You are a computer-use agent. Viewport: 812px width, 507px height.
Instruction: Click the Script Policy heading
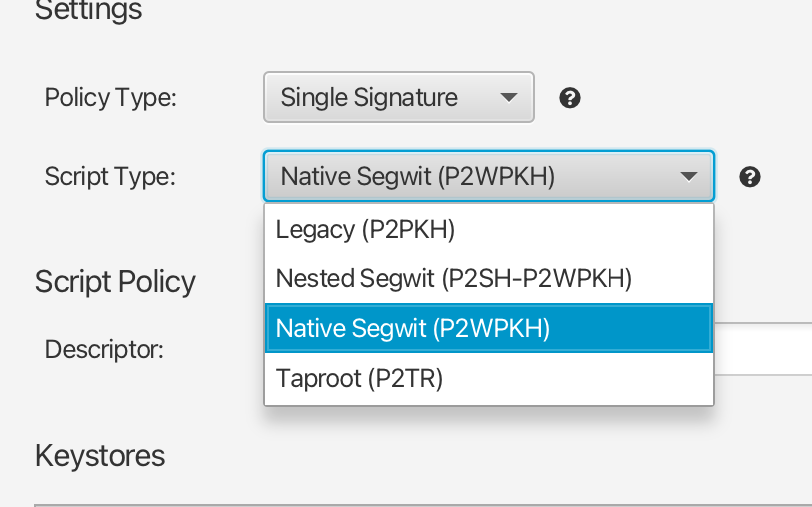[115, 282]
